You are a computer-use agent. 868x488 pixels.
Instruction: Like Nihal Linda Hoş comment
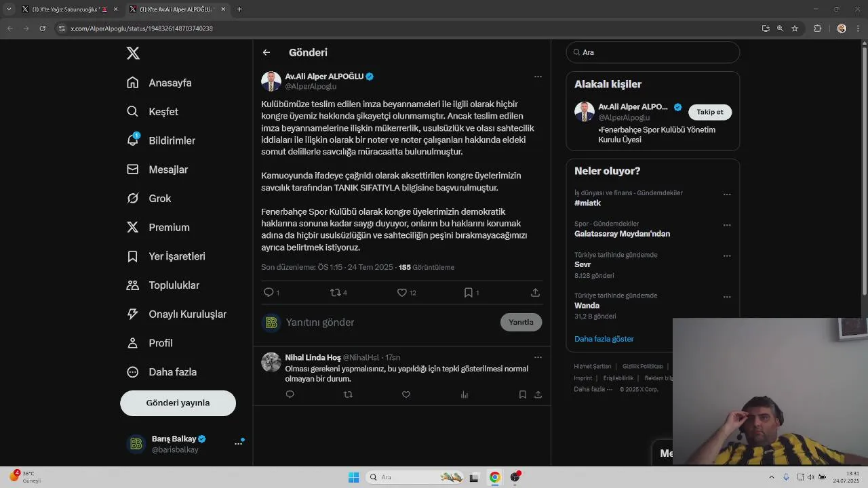coord(406,394)
